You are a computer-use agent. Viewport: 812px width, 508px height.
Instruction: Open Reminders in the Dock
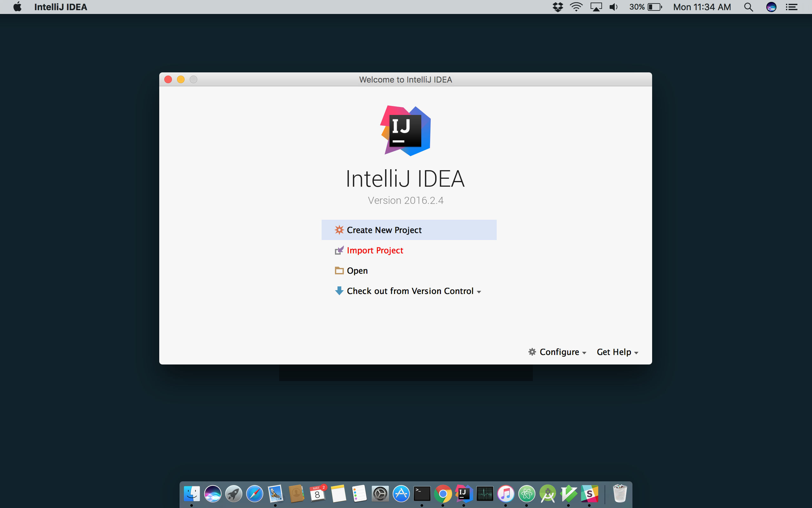(x=359, y=493)
